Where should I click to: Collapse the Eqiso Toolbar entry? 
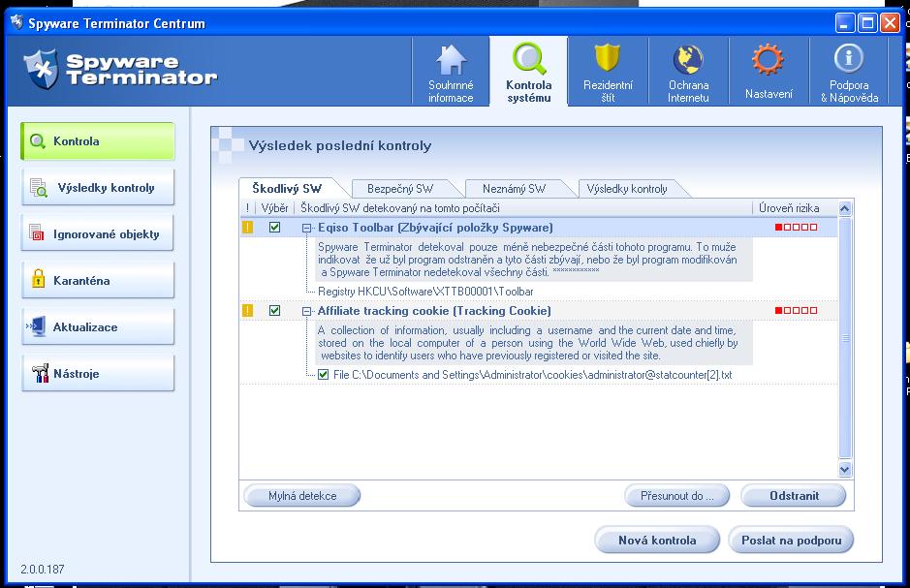[x=306, y=228]
